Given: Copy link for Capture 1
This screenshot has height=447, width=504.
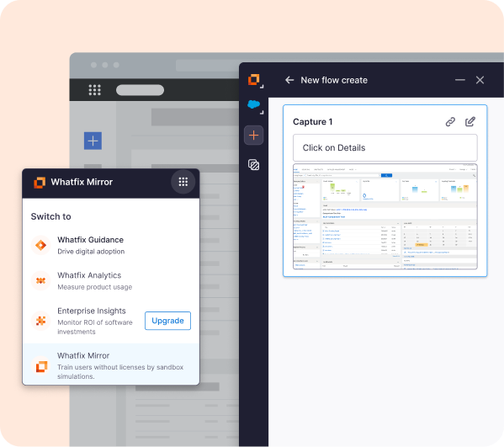Looking at the screenshot, I should (x=450, y=122).
